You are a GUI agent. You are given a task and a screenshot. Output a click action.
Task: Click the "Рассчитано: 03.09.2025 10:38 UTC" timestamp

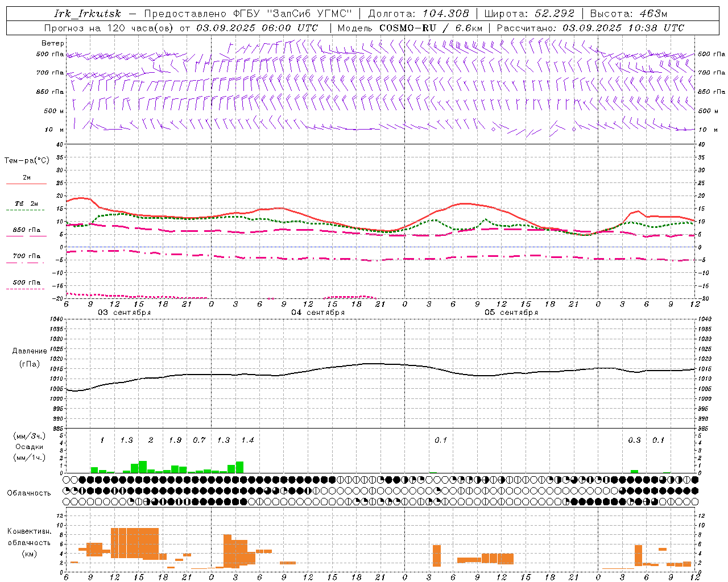(x=590, y=28)
